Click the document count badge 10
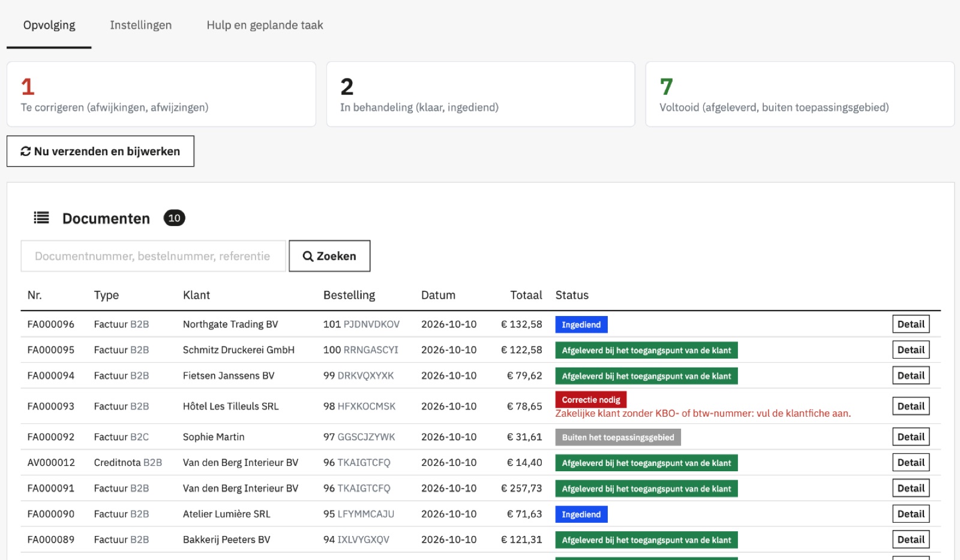Image resolution: width=960 pixels, height=560 pixels. click(175, 218)
